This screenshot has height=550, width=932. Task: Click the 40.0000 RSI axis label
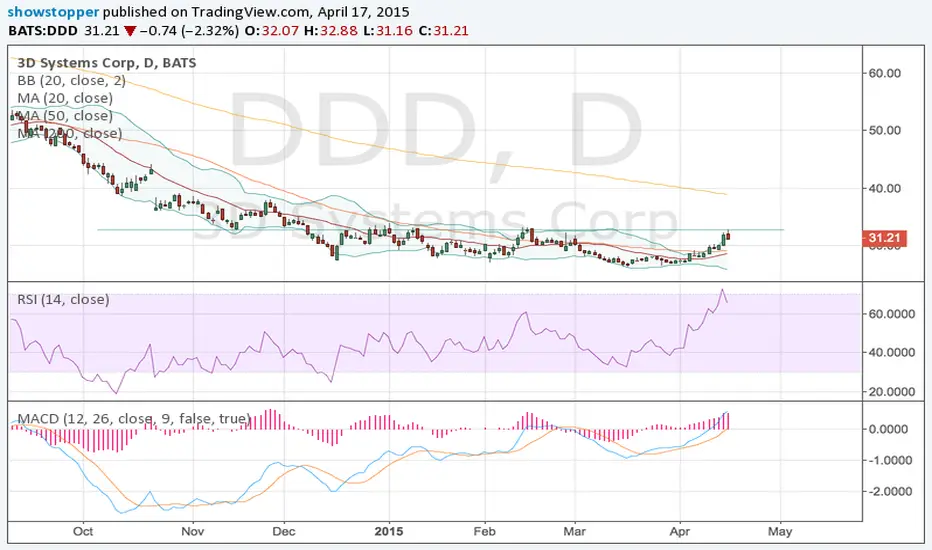(x=892, y=353)
